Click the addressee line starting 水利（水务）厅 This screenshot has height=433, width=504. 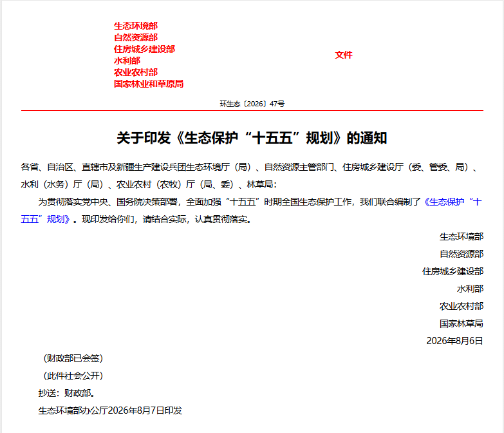tap(149, 185)
